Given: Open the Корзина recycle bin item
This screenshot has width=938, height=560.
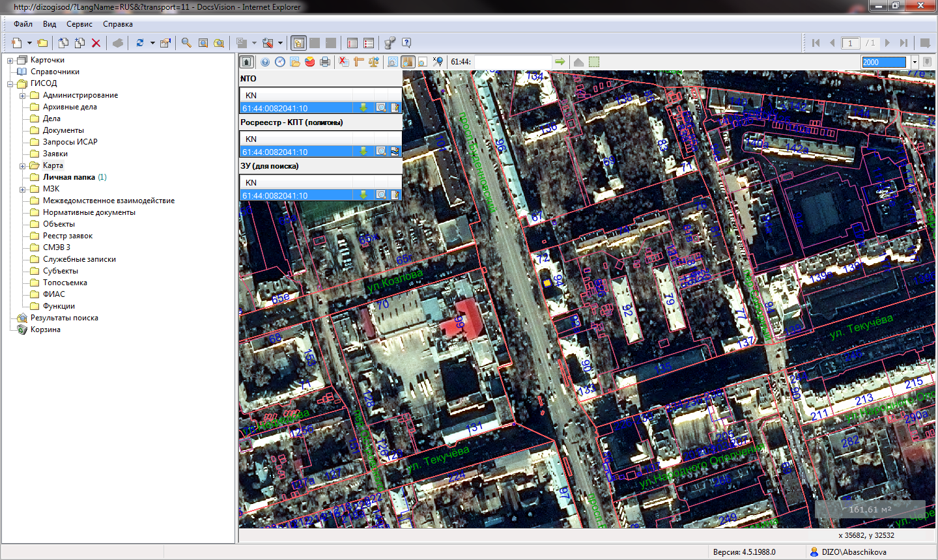Looking at the screenshot, I should (46, 329).
